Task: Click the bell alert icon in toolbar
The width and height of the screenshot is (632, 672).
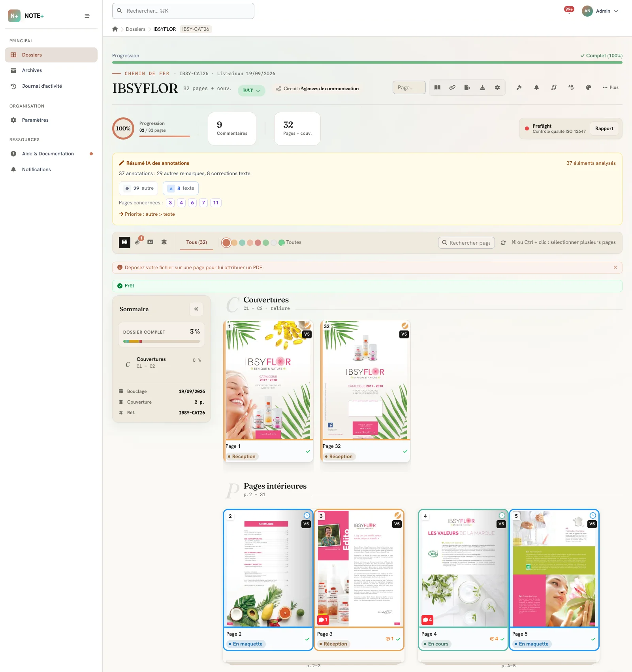Action: tap(536, 87)
